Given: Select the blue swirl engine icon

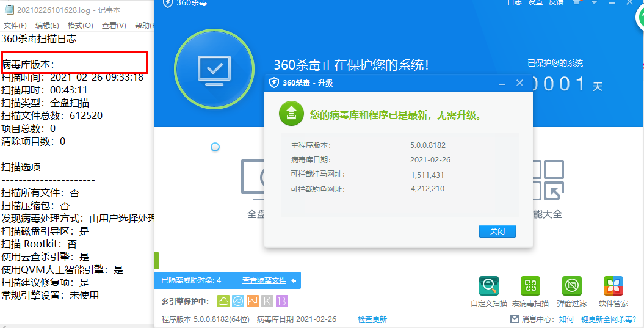Looking at the screenshot, I should 238,301.
